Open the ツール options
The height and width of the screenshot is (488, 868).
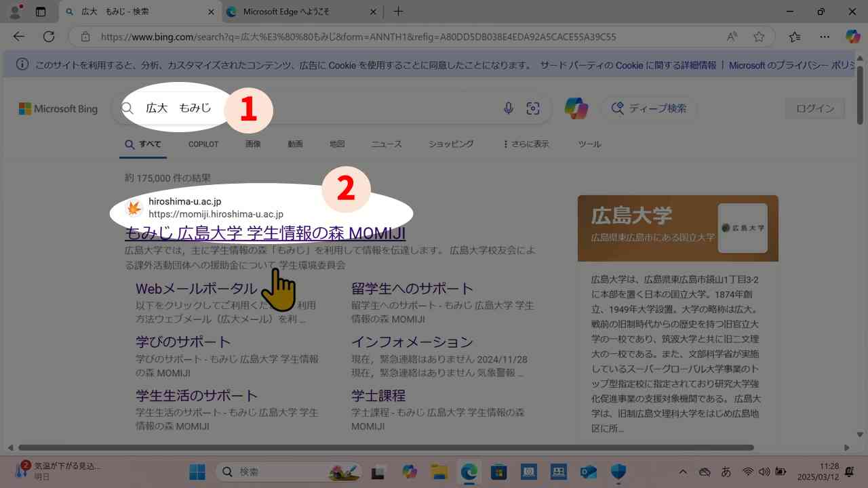[x=589, y=144]
